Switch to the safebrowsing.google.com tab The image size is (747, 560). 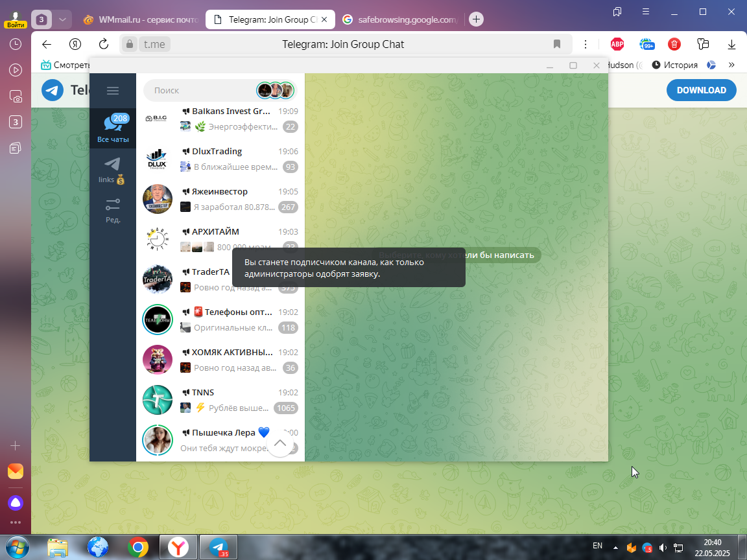pos(401,19)
